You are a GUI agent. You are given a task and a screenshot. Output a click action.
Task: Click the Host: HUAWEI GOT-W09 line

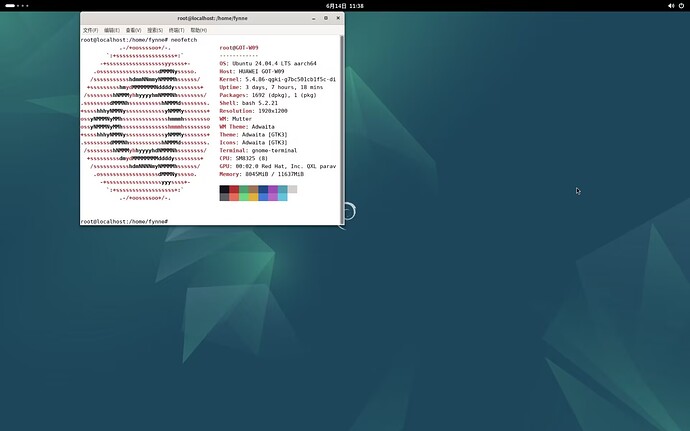[x=252, y=71]
